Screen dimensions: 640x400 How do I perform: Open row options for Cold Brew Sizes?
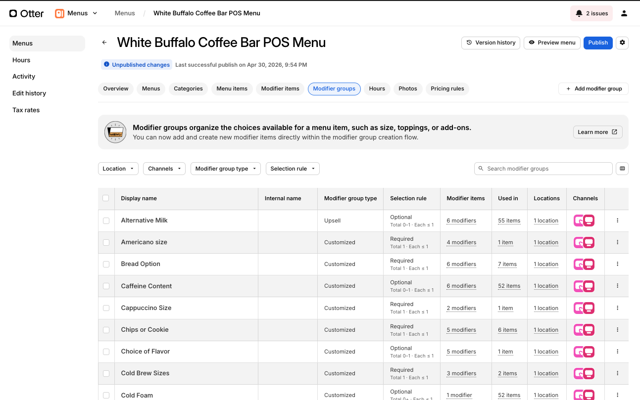click(x=617, y=373)
